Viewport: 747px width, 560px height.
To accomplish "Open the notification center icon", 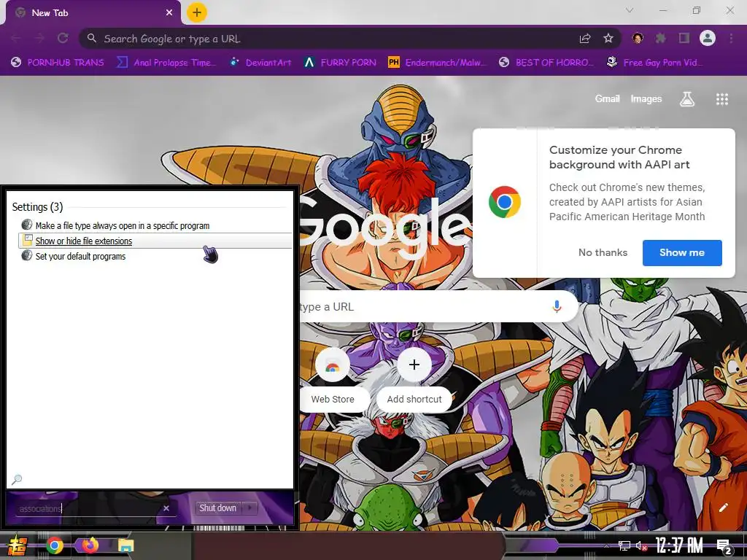I will click(x=724, y=547).
